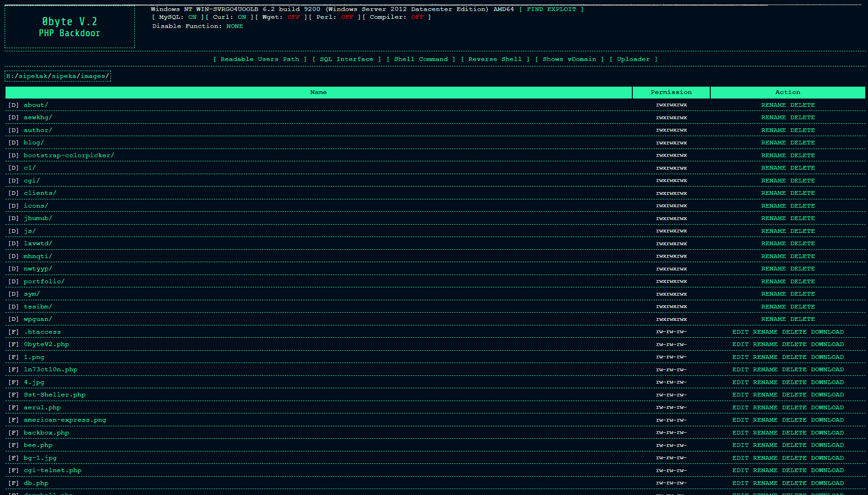Click EDIT for the .htaccess file
The width and height of the screenshot is (868, 495).
740,332
